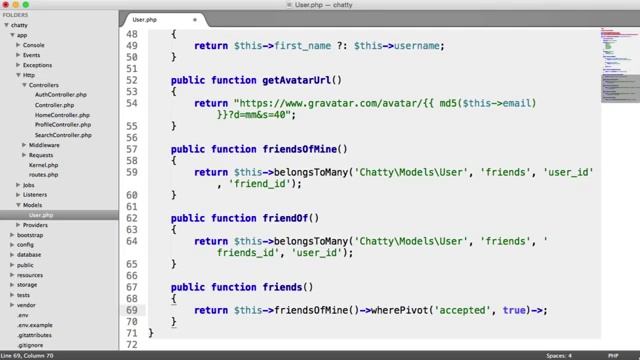Click the green zoom window button
Screen dimensions: 640x360
coord(26,5)
